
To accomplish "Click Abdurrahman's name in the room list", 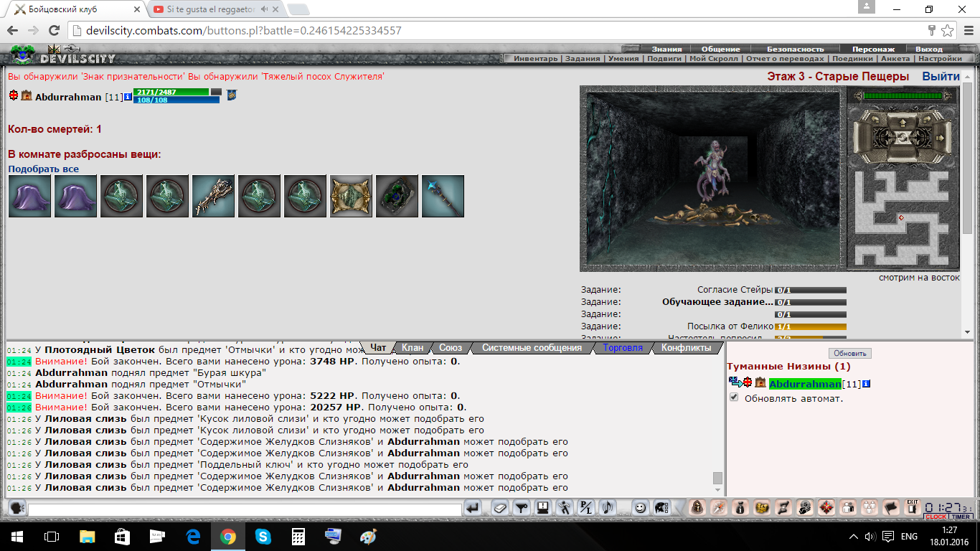I will pos(805,385).
